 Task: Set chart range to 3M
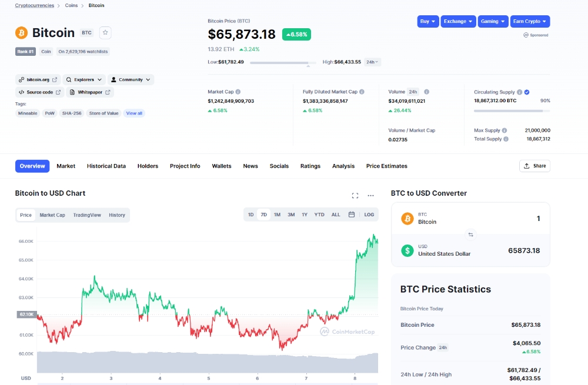coord(291,215)
